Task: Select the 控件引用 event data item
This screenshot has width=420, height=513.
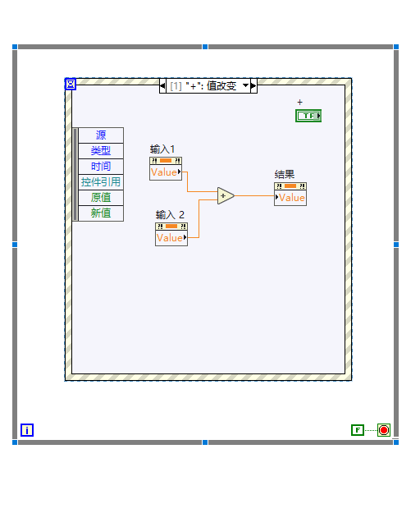Action: tap(101, 182)
